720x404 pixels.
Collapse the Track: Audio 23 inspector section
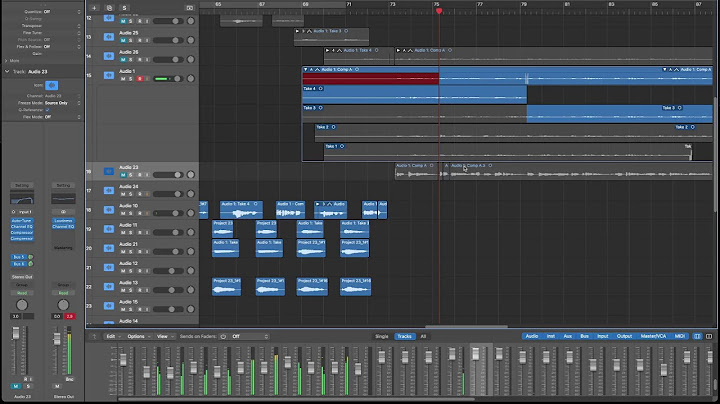[7, 72]
